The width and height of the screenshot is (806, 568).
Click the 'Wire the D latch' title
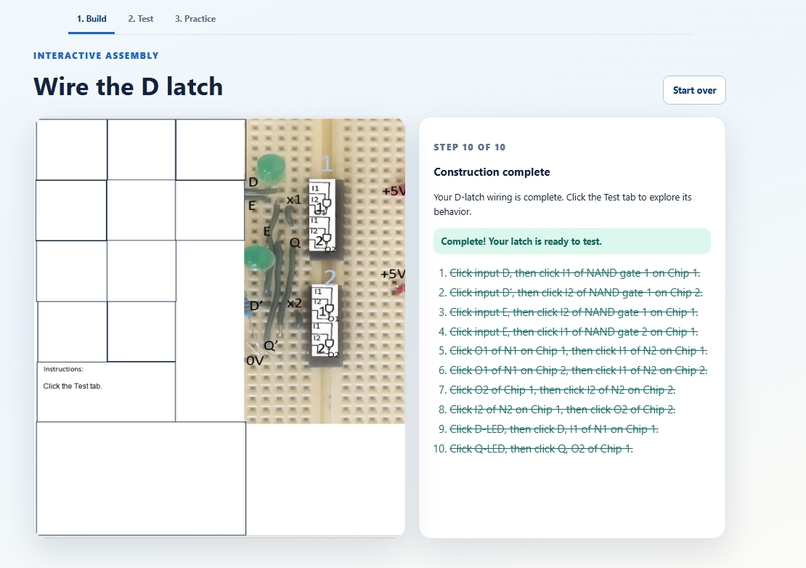(128, 86)
